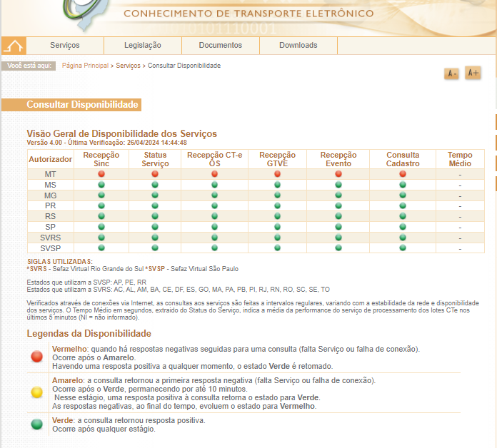Click the Recepção Sinc column header
Screen dimensions: 497x448
[101, 159]
